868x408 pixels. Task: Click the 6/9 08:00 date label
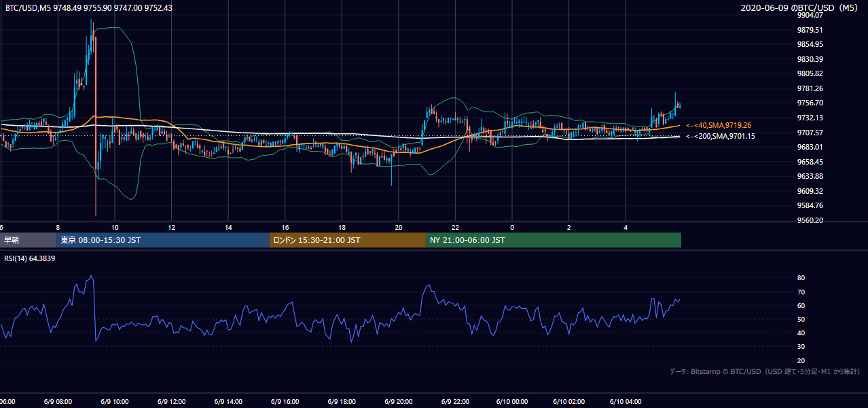coord(57,402)
